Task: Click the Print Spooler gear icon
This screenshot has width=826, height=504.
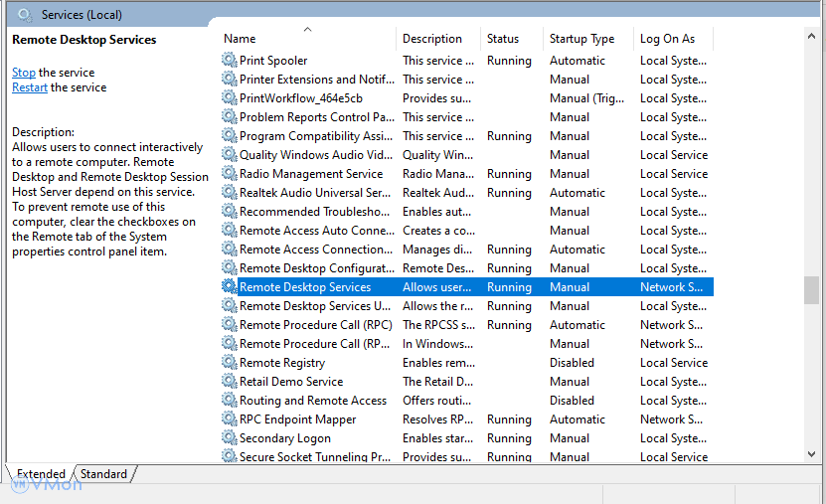Action: 230,61
